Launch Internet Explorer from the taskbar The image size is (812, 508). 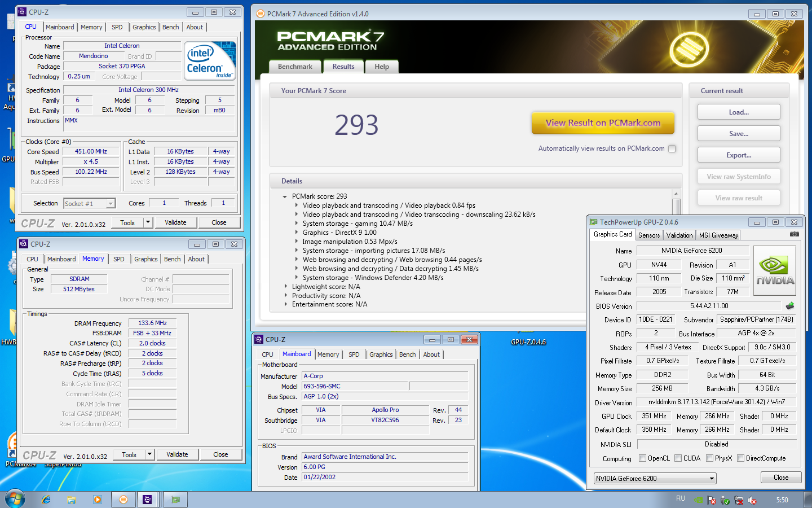[46, 500]
